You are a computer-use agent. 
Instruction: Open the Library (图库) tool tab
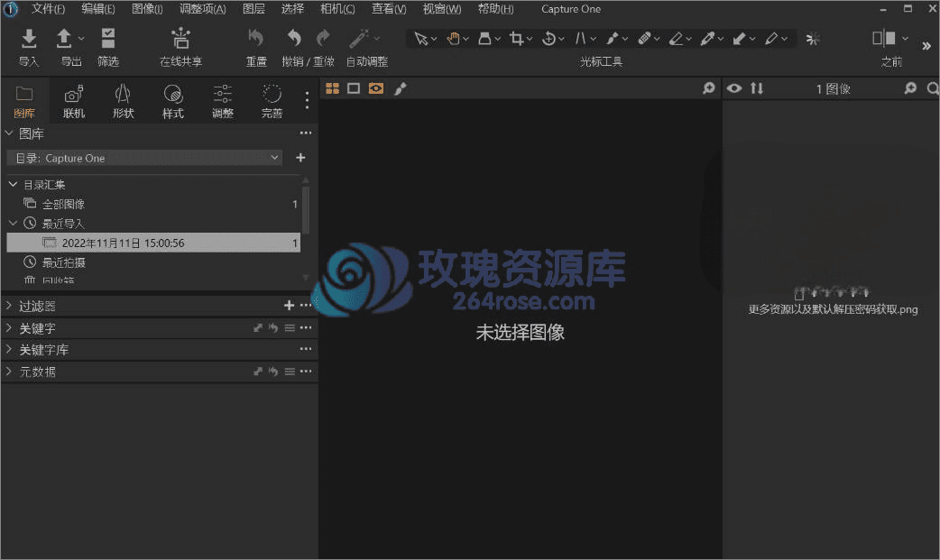[x=24, y=101]
